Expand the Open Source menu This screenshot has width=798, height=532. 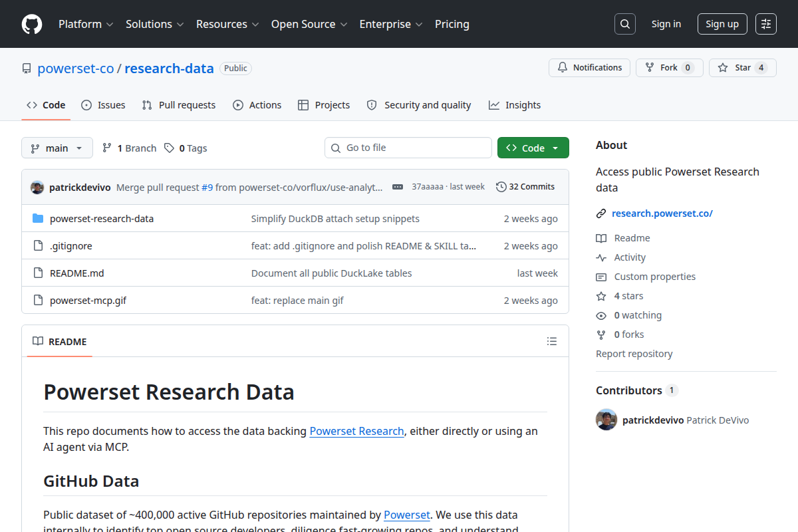click(309, 24)
